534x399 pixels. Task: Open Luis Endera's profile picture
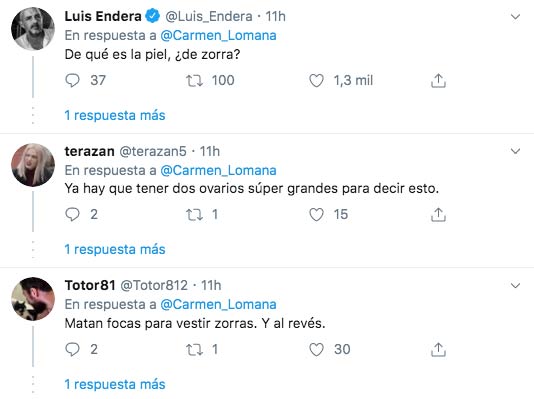pos(33,29)
